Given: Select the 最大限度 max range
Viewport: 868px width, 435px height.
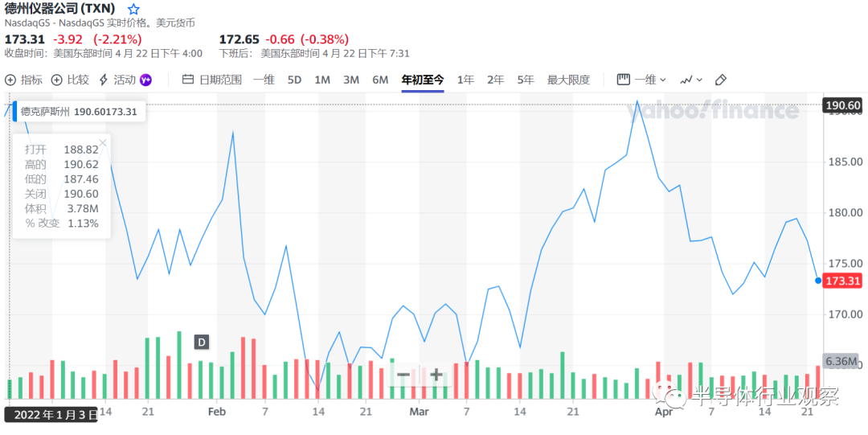Looking at the screenshot, I should [568, 80].
